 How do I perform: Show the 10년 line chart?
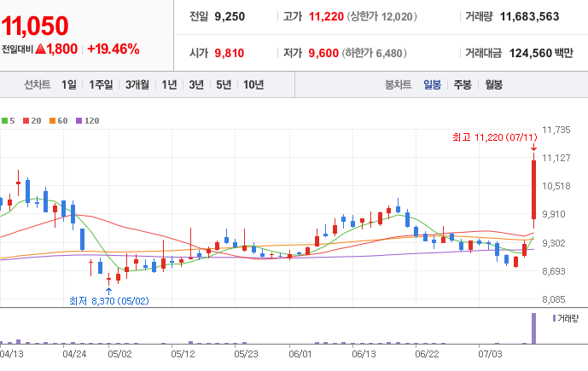click(253, 84)
